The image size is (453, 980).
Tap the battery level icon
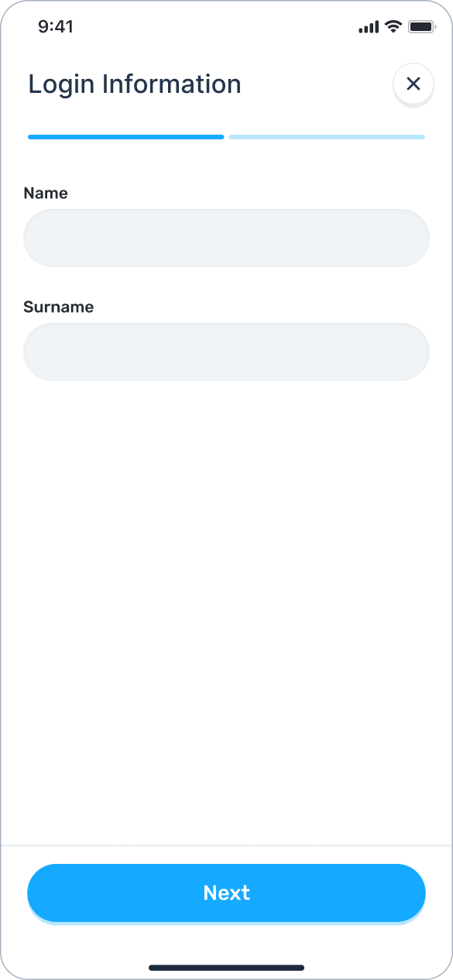coord(422,27)
